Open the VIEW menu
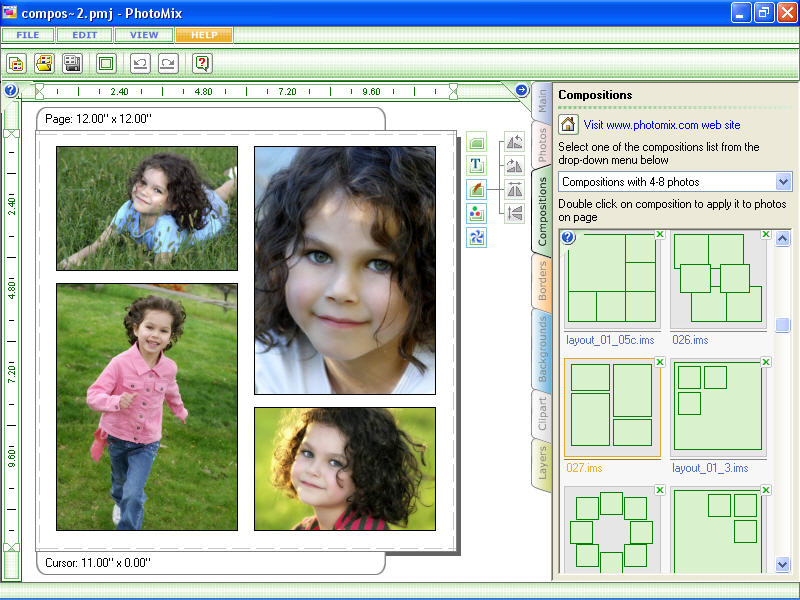 click(143, 35)
